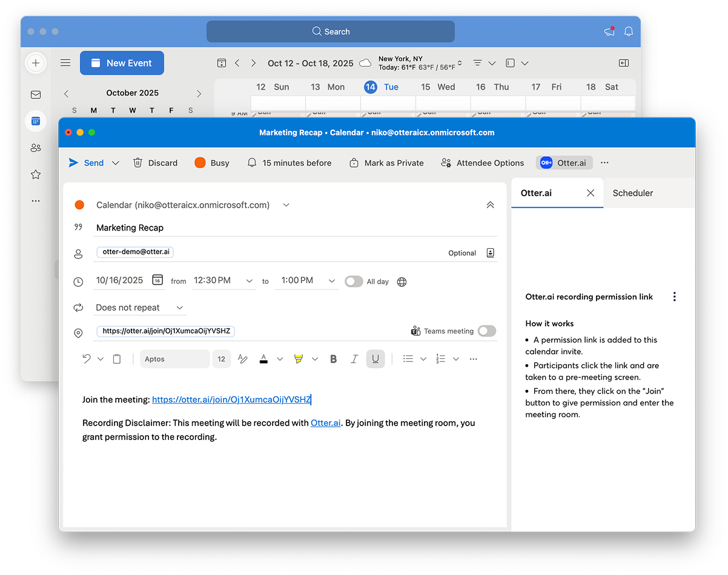728x575 pixels.
Task: Select the Otter.ai panel tab
Action: (536, 193)
